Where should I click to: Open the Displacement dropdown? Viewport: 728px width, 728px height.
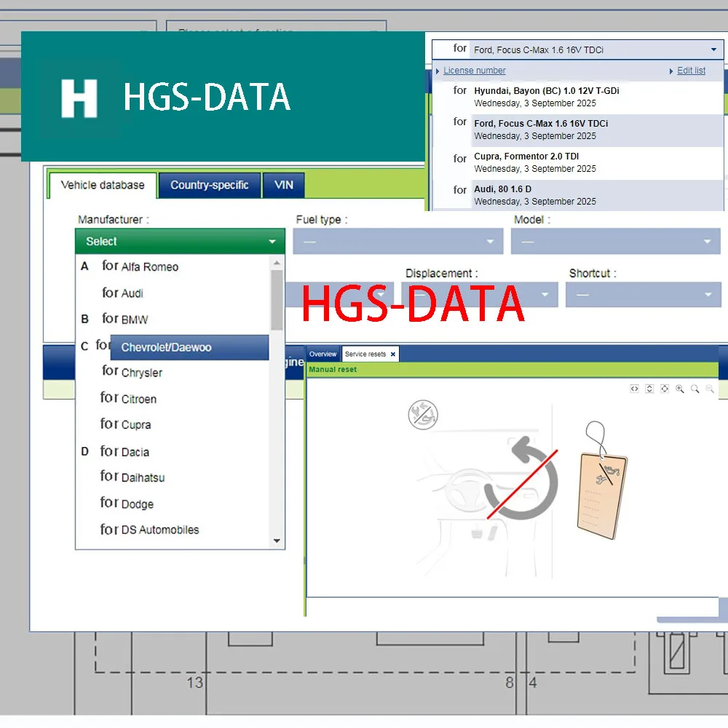tap(480, 294)
